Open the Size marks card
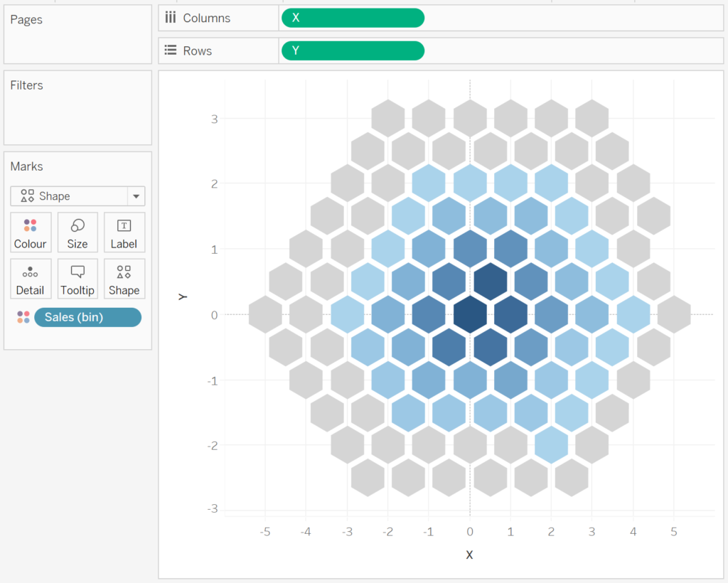This screenshot has height=583, width=728. click(x=77, y=232)
